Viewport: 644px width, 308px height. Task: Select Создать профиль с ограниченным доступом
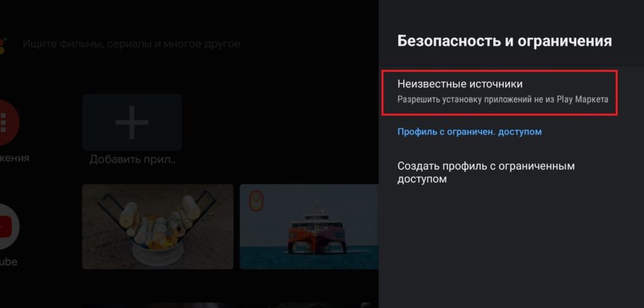tap(486, 173)
